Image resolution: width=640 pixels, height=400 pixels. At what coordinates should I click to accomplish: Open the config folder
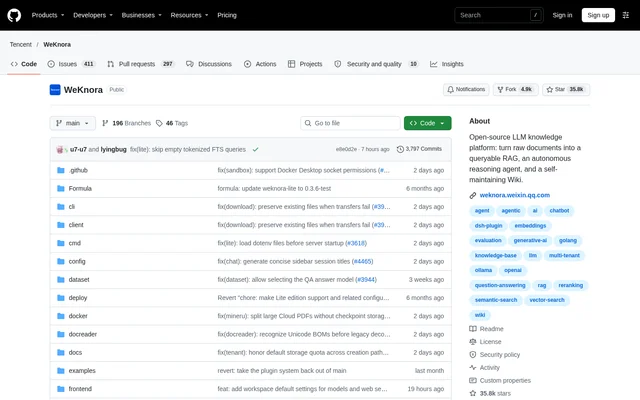[x=77, y=261]
